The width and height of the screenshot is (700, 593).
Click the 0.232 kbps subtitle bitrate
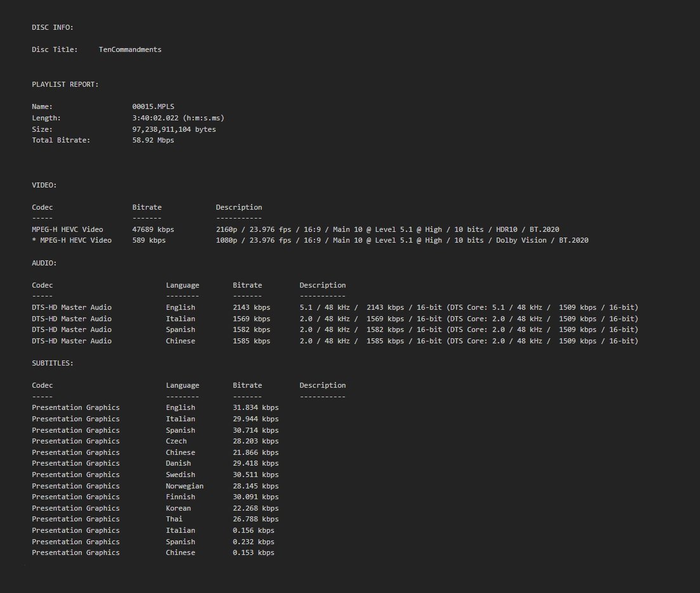tap(254, 542)
